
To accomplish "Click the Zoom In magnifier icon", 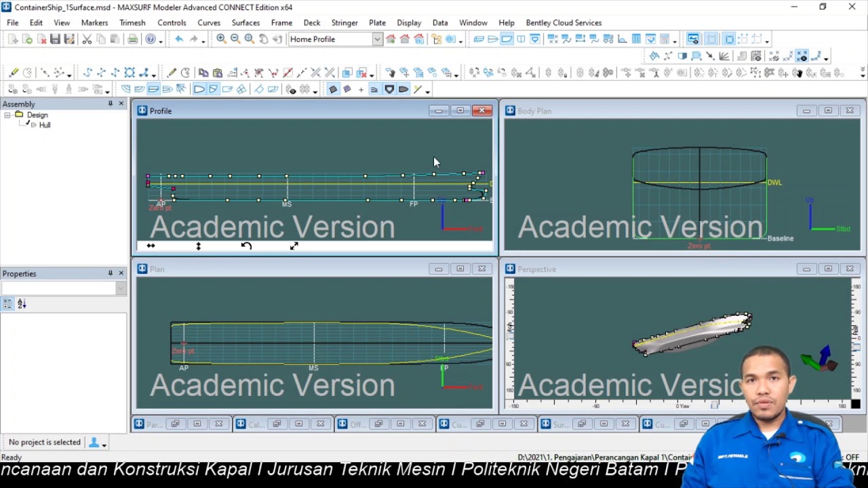I will (221, 39).
